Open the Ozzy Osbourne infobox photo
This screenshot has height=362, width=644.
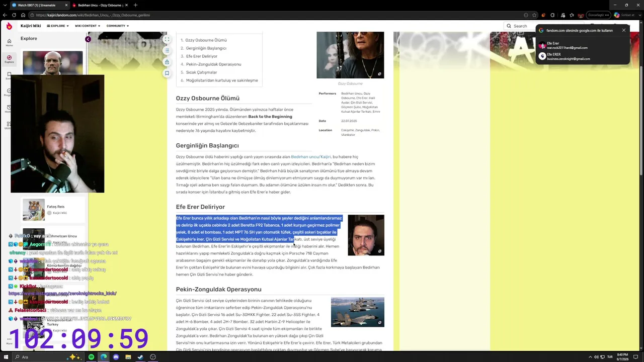350,55
